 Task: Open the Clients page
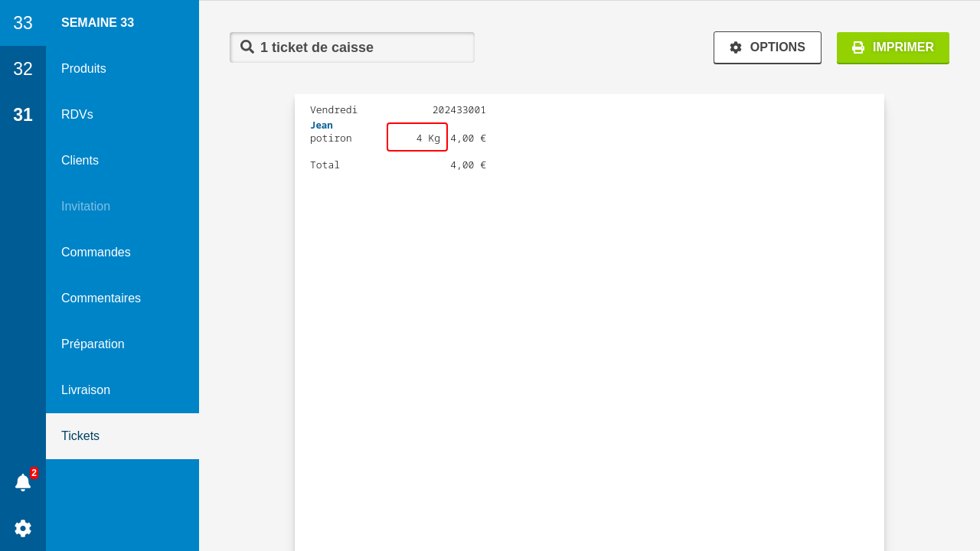point(80,161)
